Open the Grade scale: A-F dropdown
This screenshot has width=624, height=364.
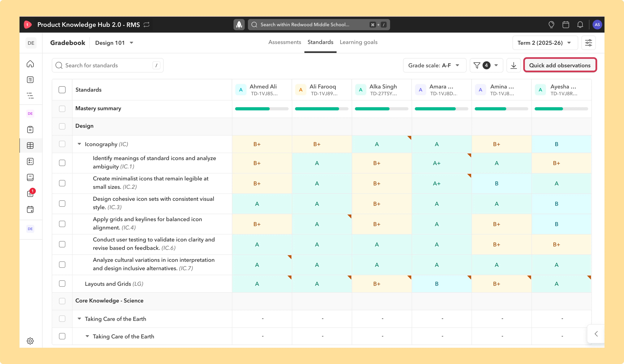435,65
